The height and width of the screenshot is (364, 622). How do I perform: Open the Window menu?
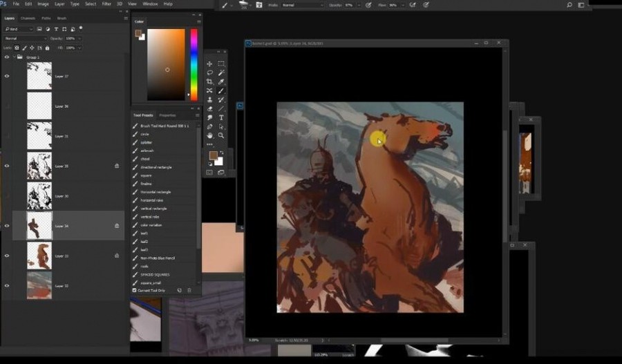(150, 4)
